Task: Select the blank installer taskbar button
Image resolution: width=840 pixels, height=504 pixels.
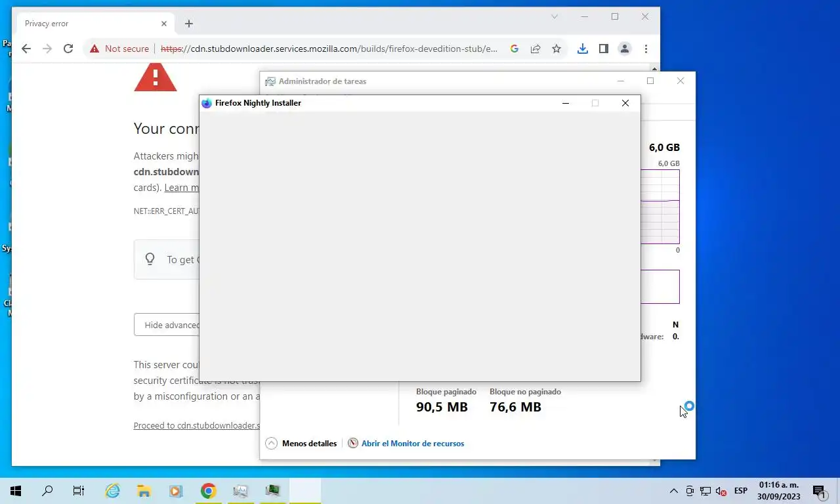Action: pyautogui.click(x=305, y=491)
